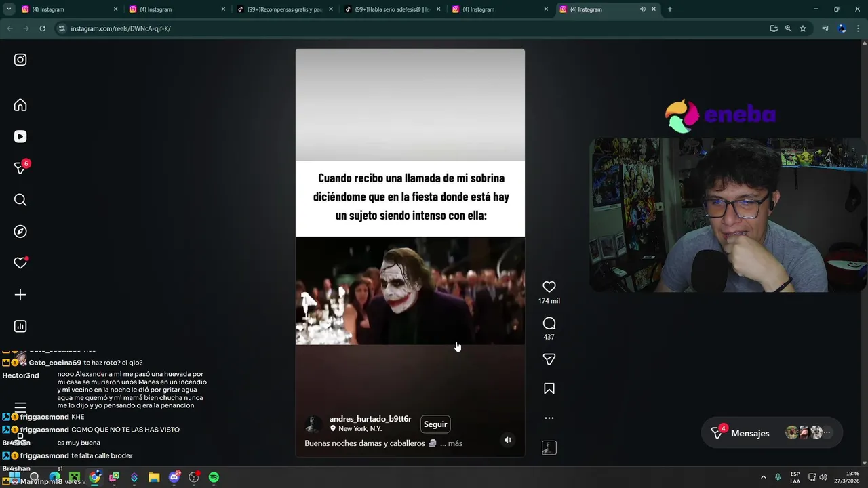Click microphone icon in system tray

click(778, 477)
